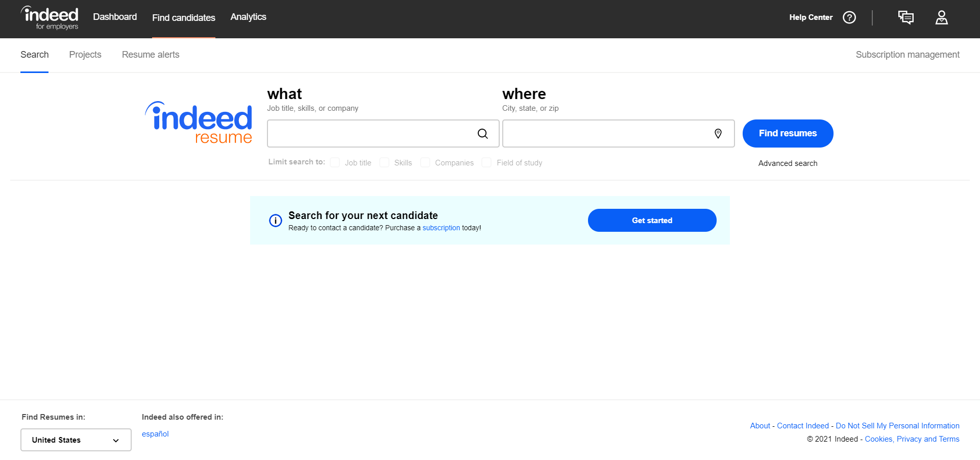980x460 pixels.
Task: Click the location pin icon in where field
Action: pyautogui.click(x=718, y=134)
